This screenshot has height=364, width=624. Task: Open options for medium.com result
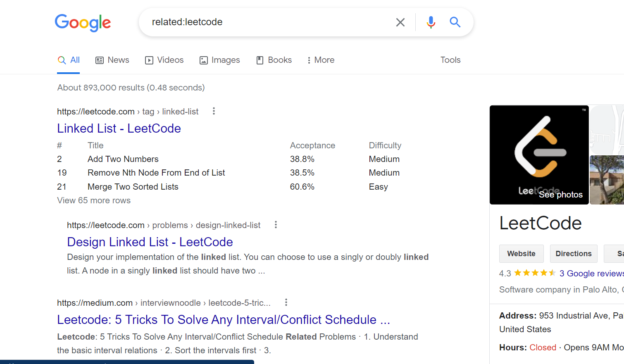click(286, 302)
